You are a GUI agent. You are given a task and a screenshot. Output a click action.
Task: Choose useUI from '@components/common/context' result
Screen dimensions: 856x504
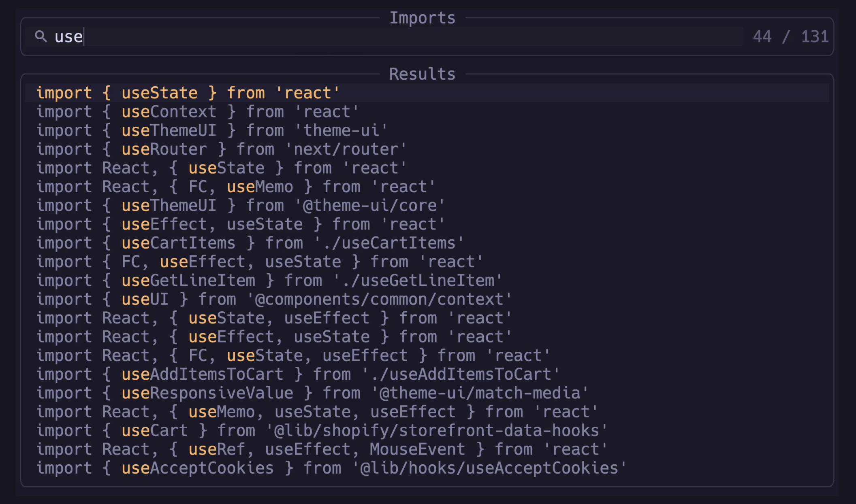(x=427, y=299)
